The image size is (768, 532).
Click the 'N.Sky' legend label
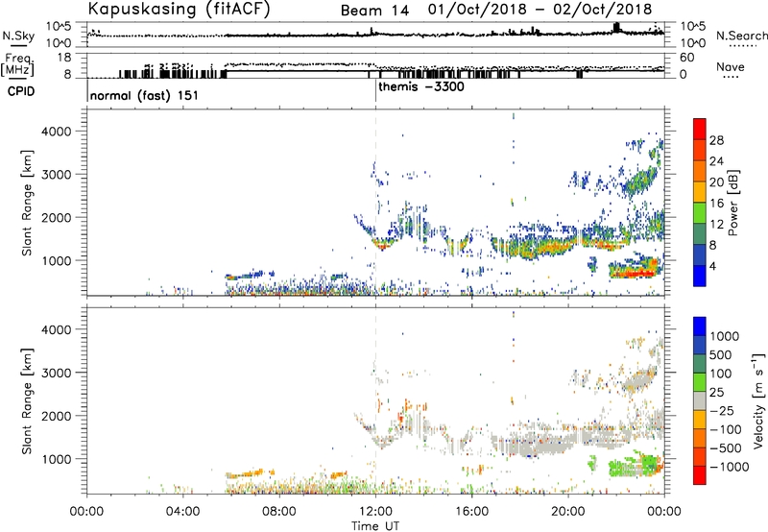coord(18,36)
